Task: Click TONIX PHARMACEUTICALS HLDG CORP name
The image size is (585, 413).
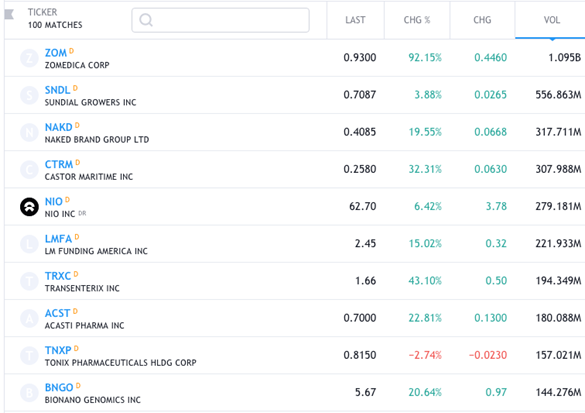Action: [121, 363]
